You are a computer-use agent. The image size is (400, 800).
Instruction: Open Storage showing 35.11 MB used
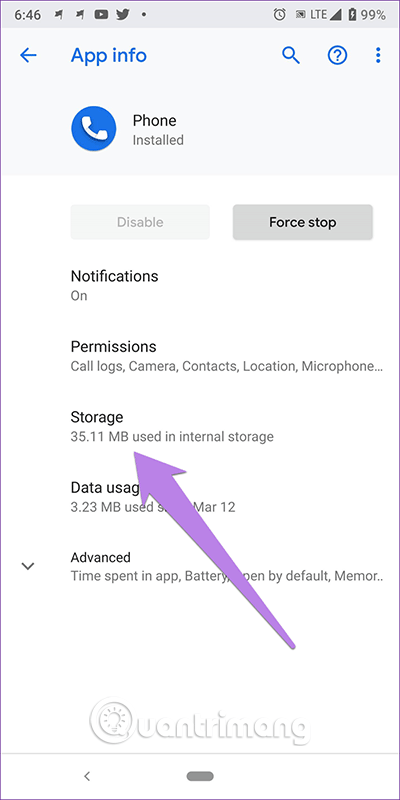[x=200, y=426]
